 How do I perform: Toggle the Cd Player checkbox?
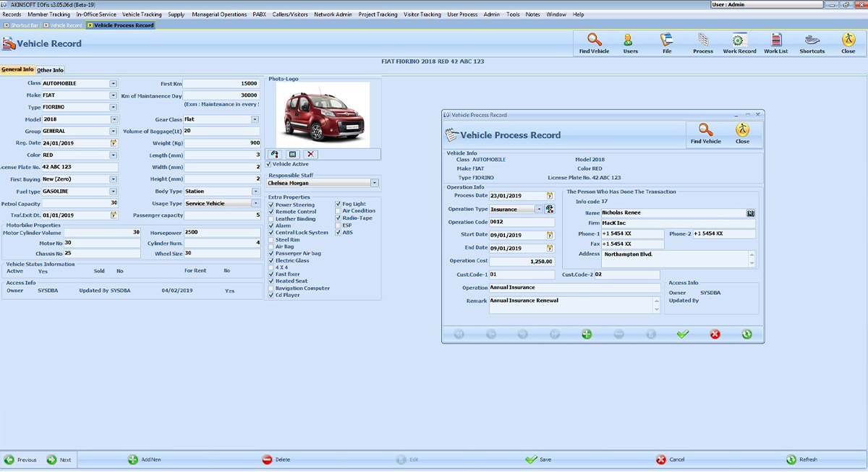click(271, 295)
